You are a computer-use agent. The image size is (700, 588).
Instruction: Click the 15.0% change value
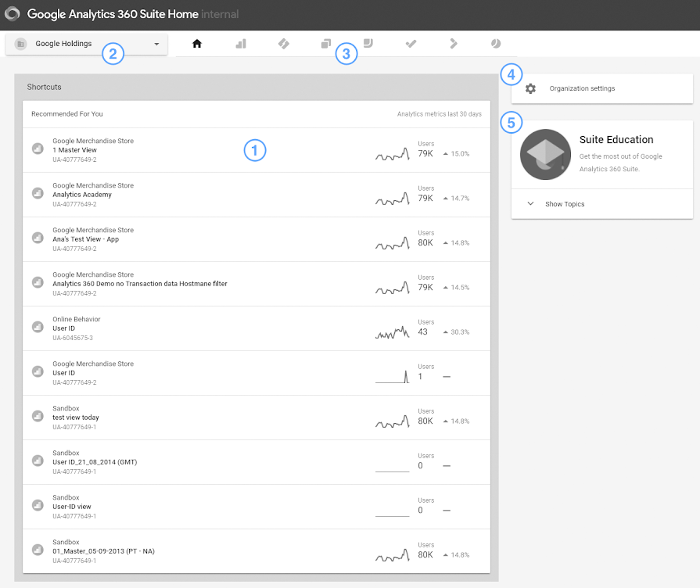pyautogui.click(x=460, y=153)
